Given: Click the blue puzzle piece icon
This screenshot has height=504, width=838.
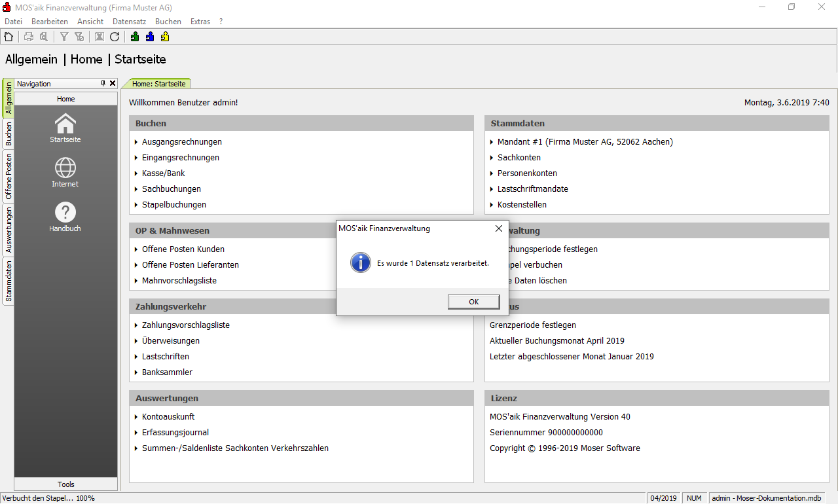Looking at the screenshot, I should 150,37.
